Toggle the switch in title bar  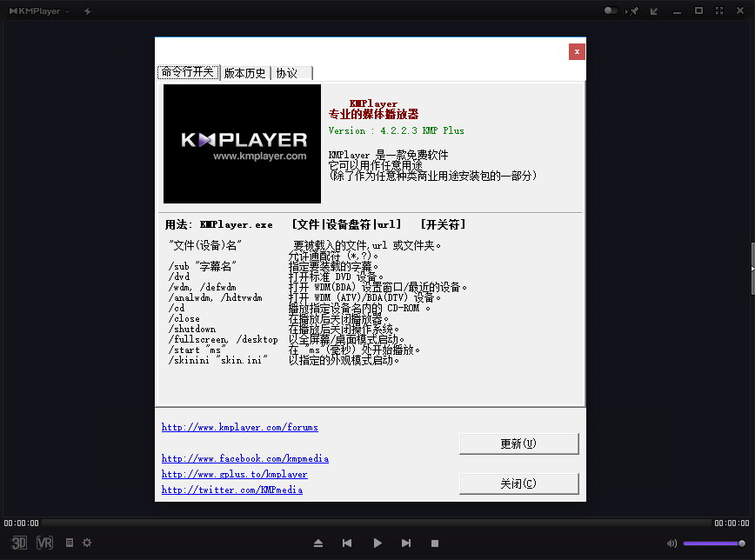coord(611,11)
